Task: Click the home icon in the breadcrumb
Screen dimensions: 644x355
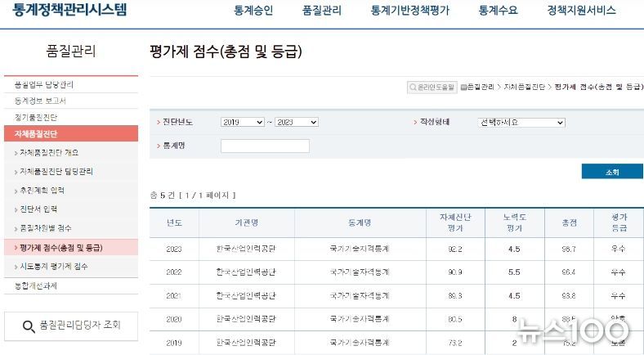Action: tap(463, 87)
